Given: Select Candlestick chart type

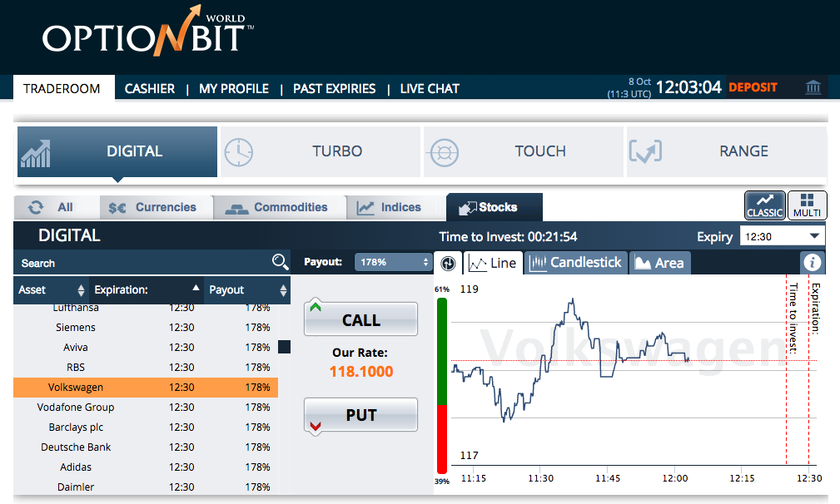Looking at the screenshot, I should pos(575,263).
